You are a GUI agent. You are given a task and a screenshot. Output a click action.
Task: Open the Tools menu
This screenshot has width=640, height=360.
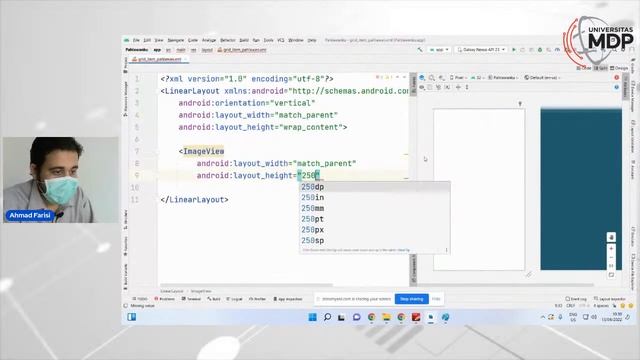point(269,40)
